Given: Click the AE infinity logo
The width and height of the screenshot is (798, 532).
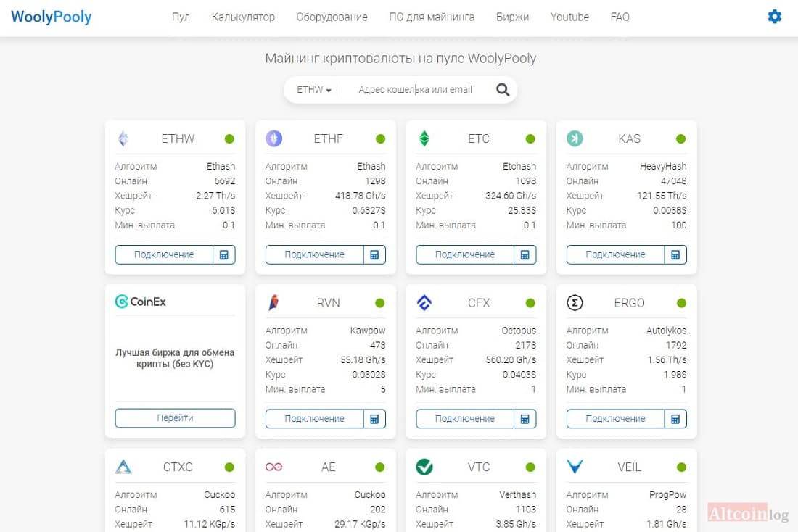Looking at the screenshot, I should (273, 467).
